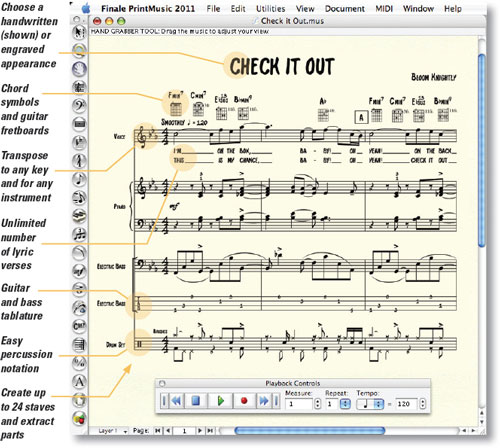Click the Page number field
Image resolution: width=500 pixels, height=448 pixels.
pyautogui.click(x=184, y=431)
